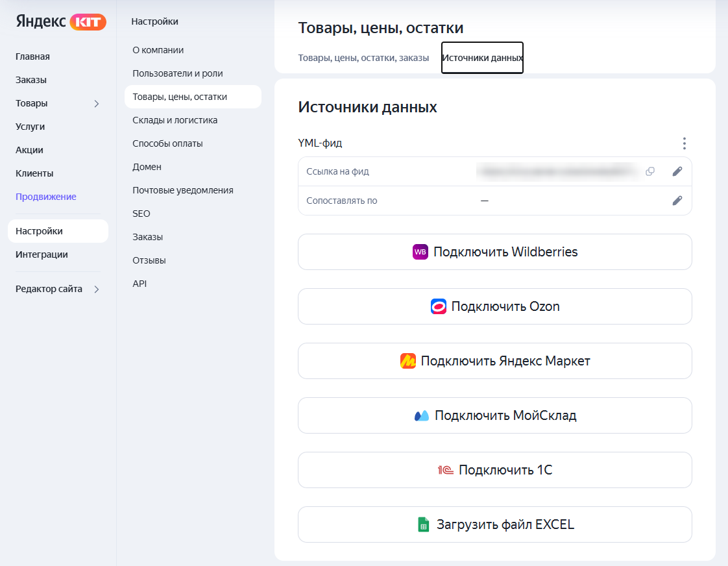
Task: Click the green Excel file icon
Action: point(423,524)
